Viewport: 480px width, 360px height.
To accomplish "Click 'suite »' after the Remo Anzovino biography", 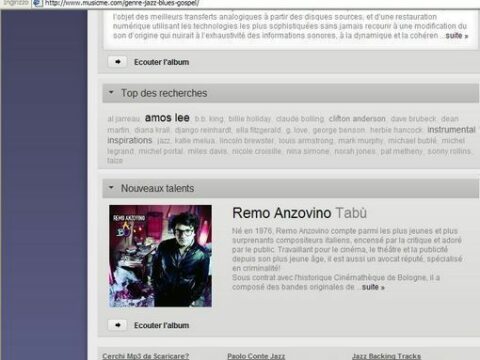I will point(373,287).
